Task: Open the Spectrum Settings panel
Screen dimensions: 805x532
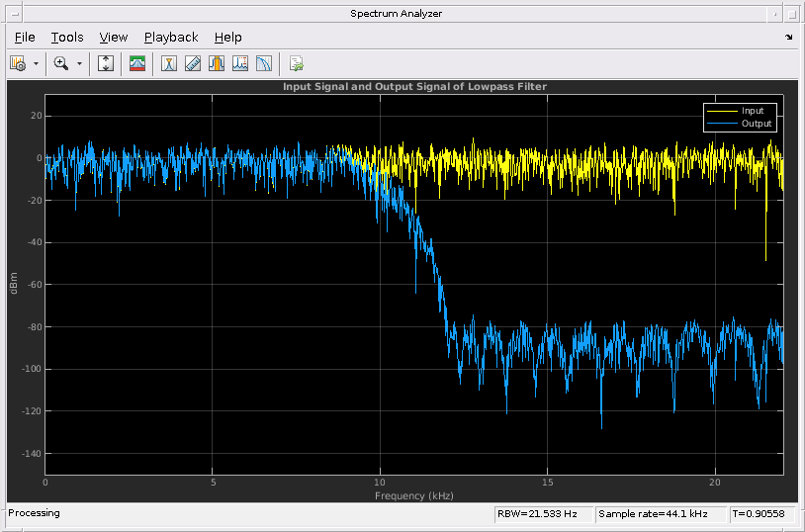Action: click(x=137, y=63)
